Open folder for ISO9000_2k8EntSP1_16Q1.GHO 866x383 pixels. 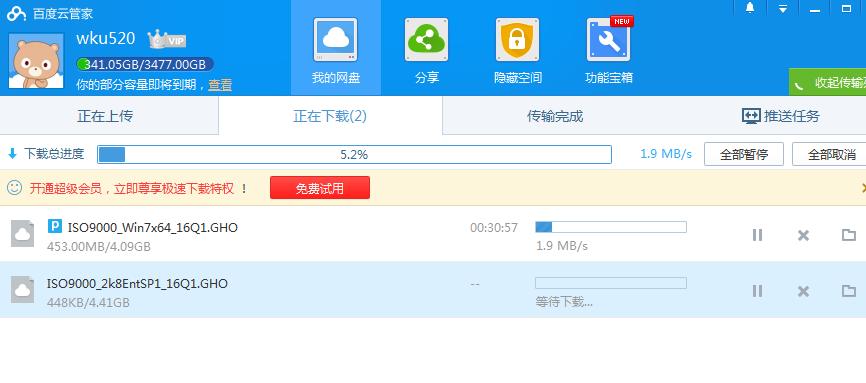[x=848, y=291]
